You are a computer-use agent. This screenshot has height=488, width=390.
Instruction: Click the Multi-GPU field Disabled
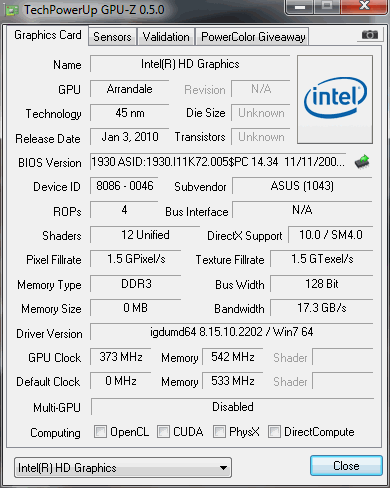tap(233, 407)
